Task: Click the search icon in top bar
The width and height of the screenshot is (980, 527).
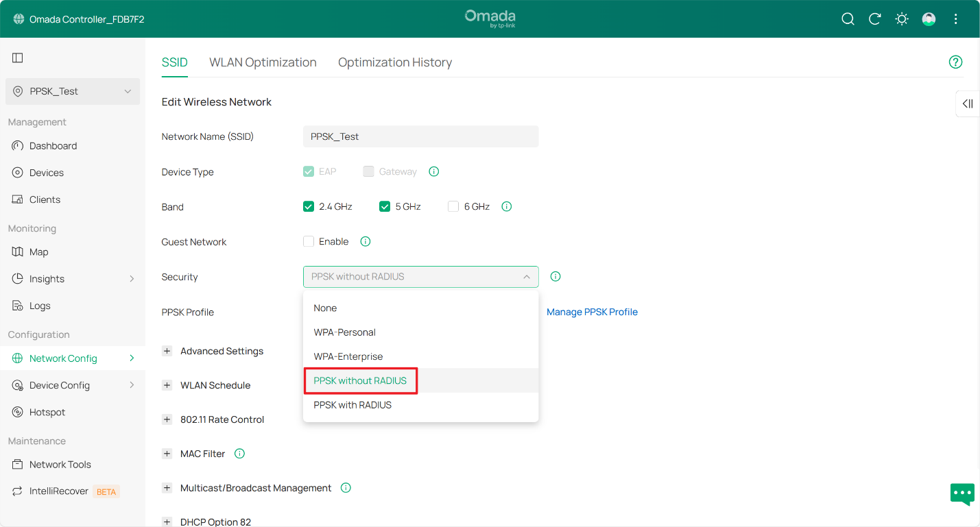Action: [848, 19]
